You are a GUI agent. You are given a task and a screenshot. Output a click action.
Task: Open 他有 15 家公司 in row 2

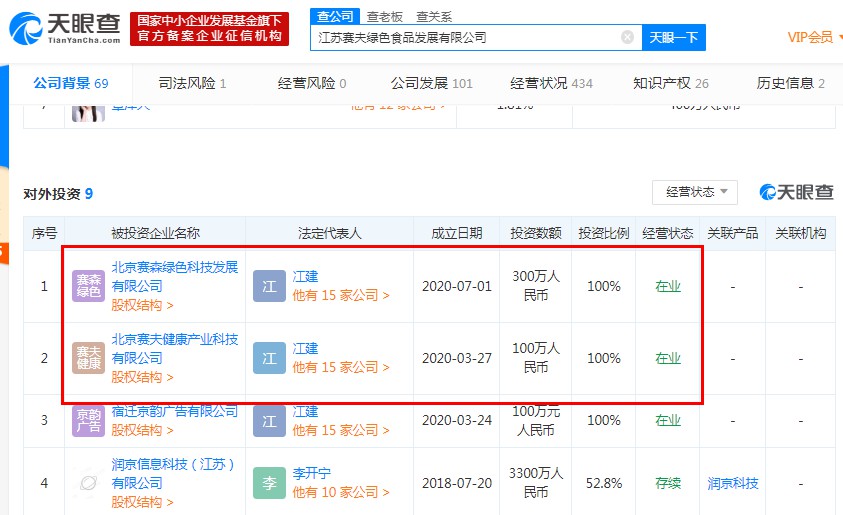(x=341, y=367)
